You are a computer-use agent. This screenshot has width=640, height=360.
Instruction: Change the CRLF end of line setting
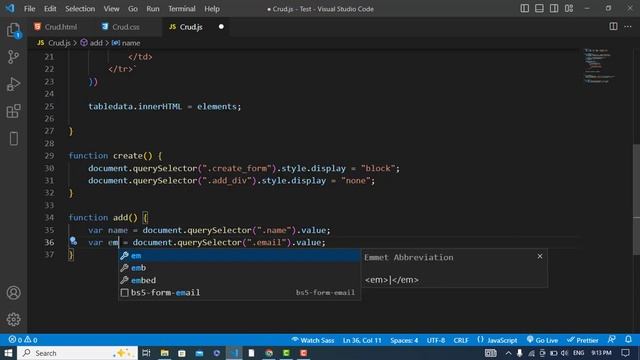coord(461,340)
